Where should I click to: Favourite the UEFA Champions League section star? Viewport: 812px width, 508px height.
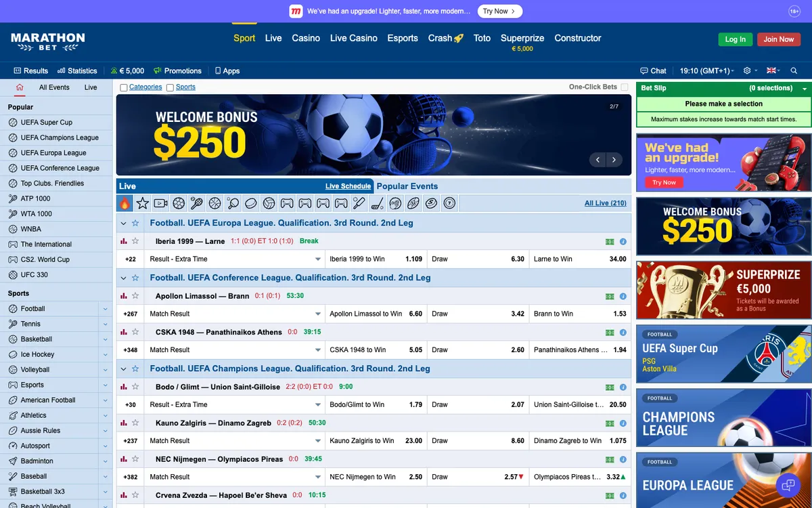click(x=135, y=368)
